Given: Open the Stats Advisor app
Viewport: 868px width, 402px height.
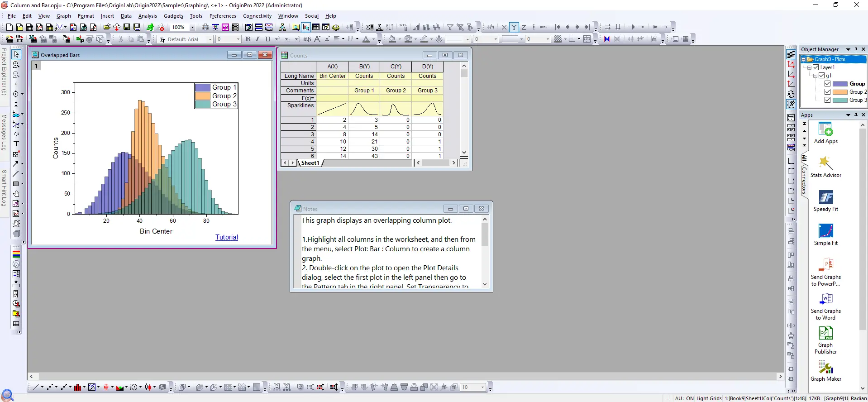Looking at the screenshot, I should pos(825,166).
